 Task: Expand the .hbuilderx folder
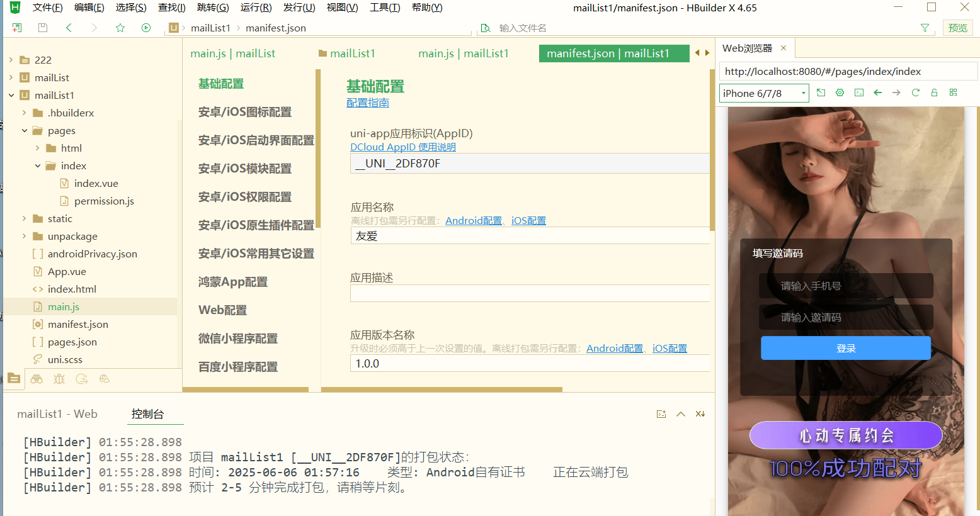[x=25, y=113]
